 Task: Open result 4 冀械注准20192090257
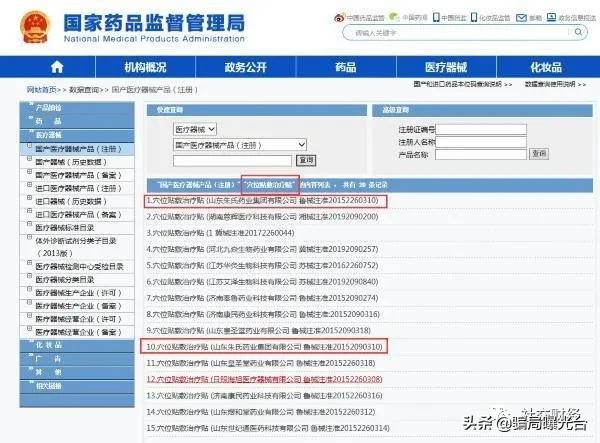[x=262, y=249]
